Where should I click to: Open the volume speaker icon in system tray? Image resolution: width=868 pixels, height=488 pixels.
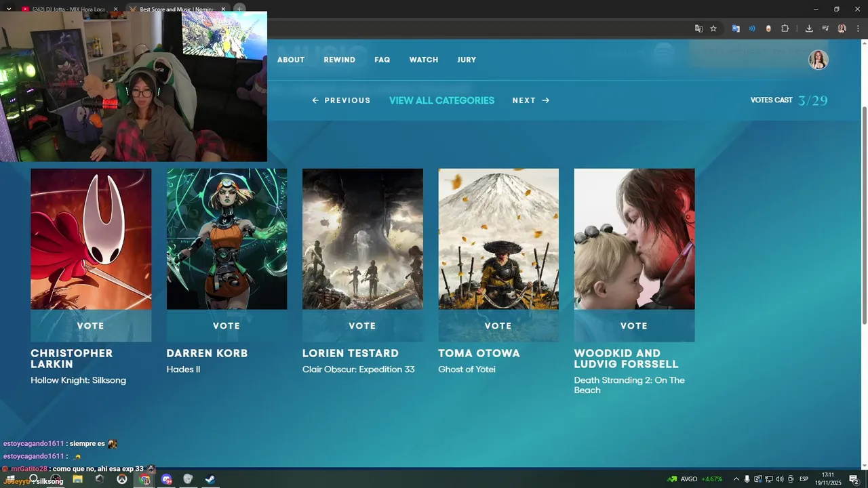[x=779, y=479]
